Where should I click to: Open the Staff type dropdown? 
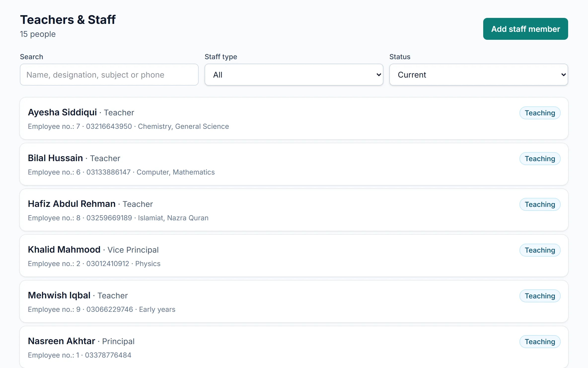[x=294, y=75]
